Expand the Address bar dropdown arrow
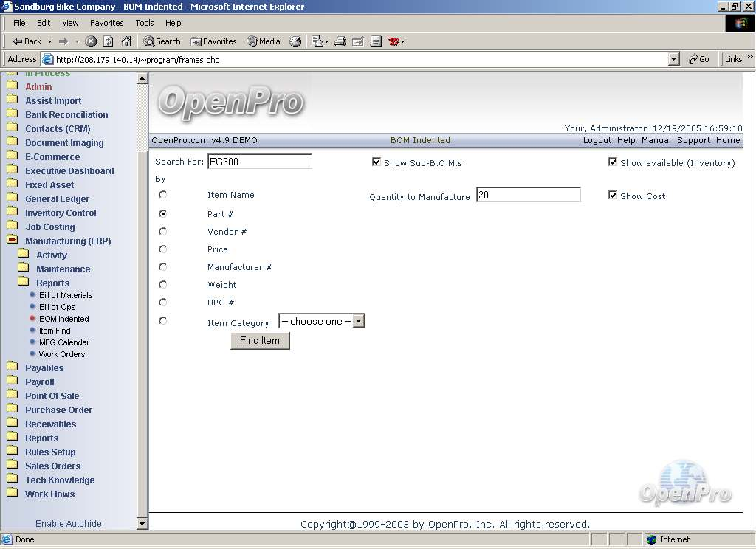Image resolution: width=756 pixels, height=549 pixels. point(673,59)
